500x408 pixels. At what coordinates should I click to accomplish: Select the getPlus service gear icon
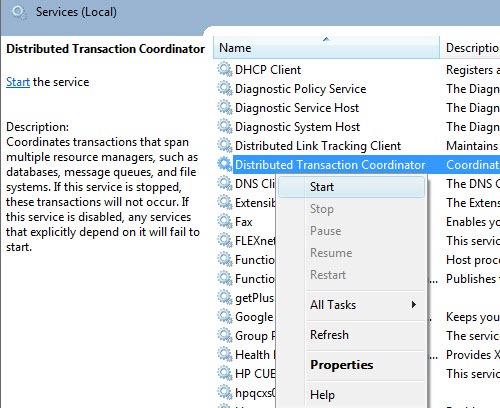click(x=225, y=298)
